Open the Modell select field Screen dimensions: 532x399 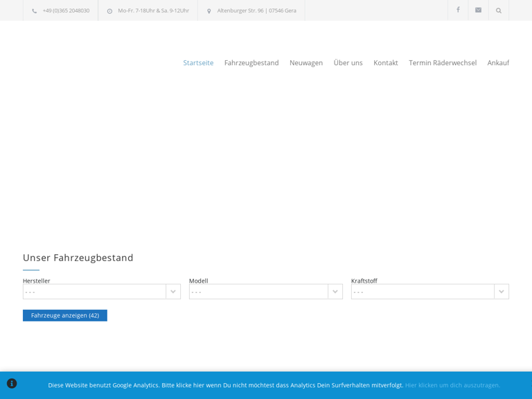266,292
